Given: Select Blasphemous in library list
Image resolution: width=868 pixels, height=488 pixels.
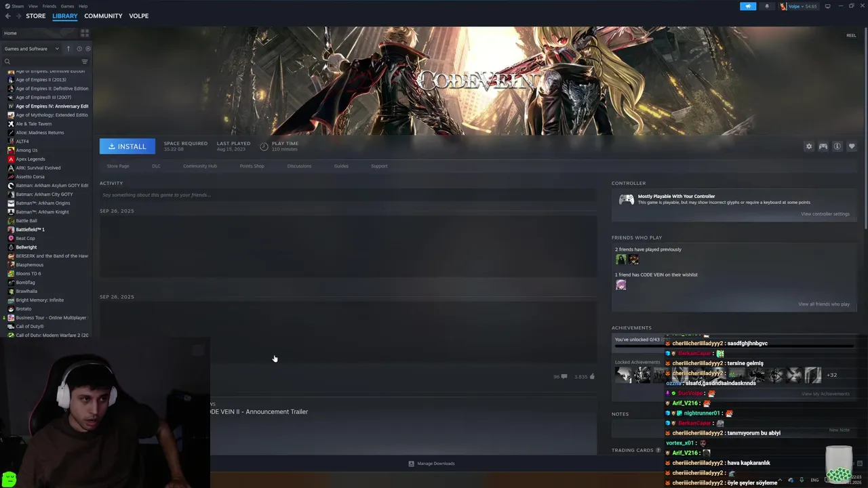Looking at the screenshot, I should 29,265.
